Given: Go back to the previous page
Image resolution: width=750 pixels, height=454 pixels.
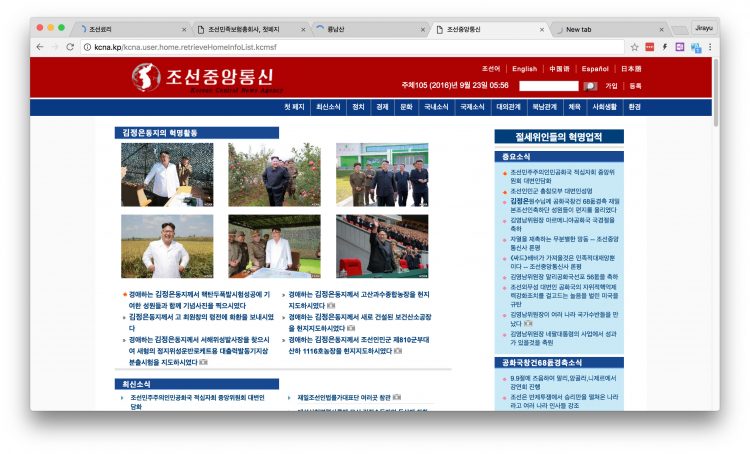Looking at the screenshot, I should [40, 47].
